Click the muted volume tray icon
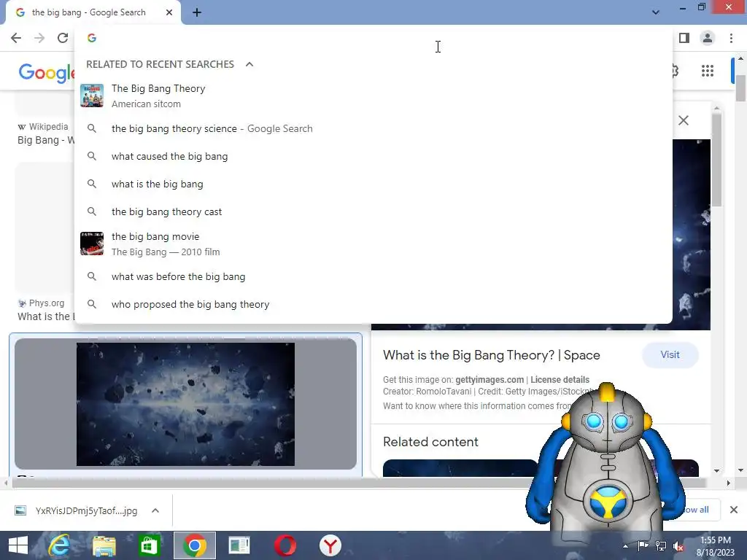 (x=678, y=546)
